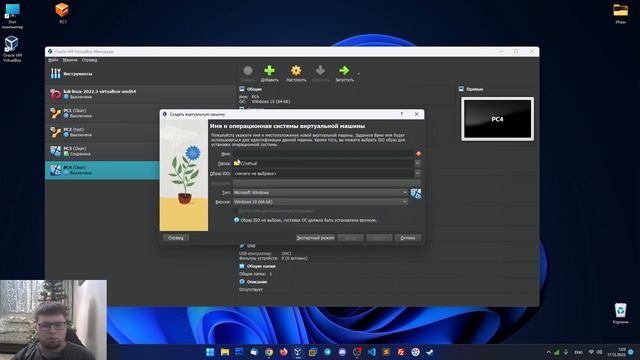Open the Справка menu in menu bar
This screenshot has height=360, width=640.
pos(89,60)
